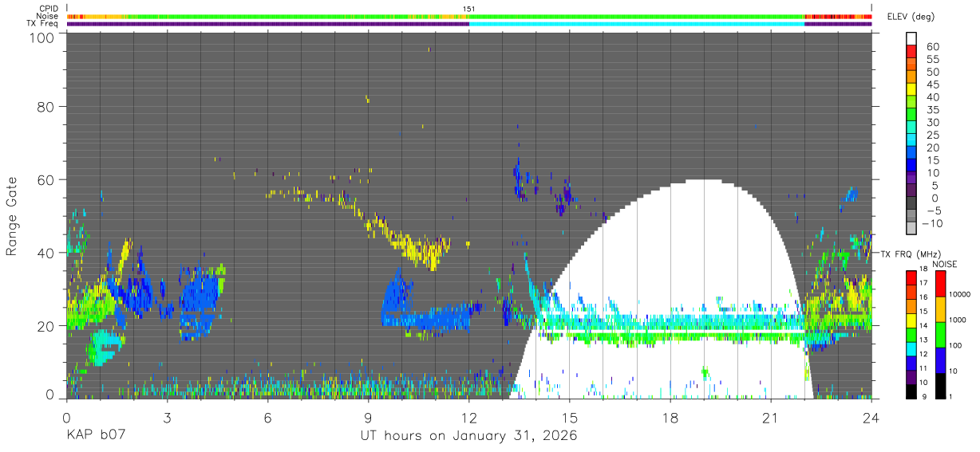Screen dimensions: 980x452
Task: Click the Range Gate tick label '40'
Action: (46, 253)
